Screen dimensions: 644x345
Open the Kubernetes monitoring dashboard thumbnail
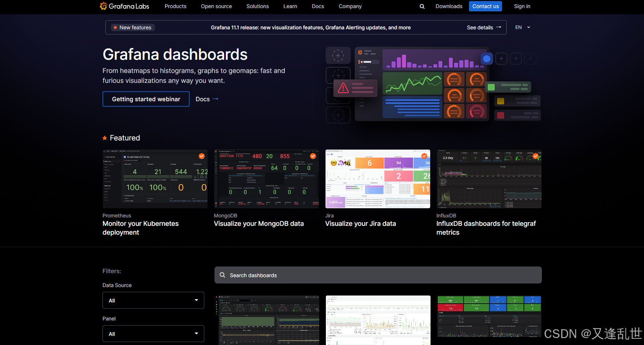155,179
